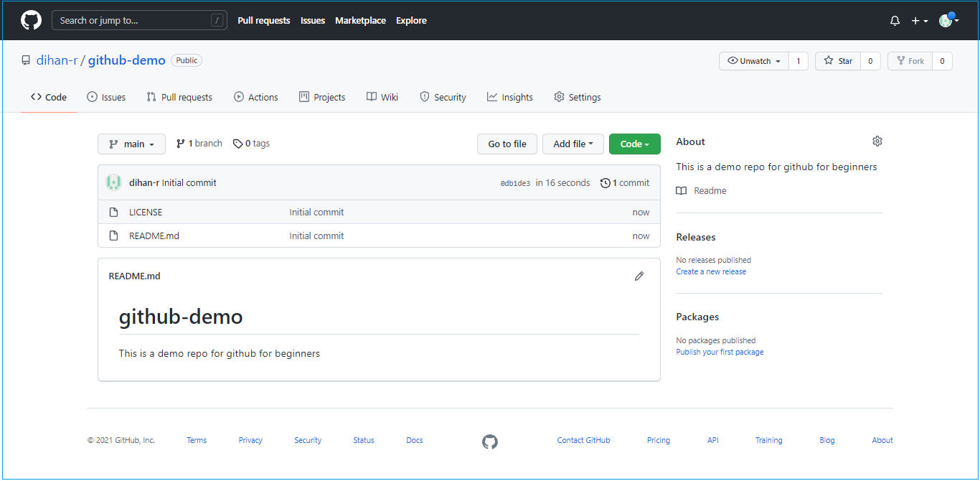Open the footer Docs link
The height and width of the screenshot is (481, 980).
415,441
